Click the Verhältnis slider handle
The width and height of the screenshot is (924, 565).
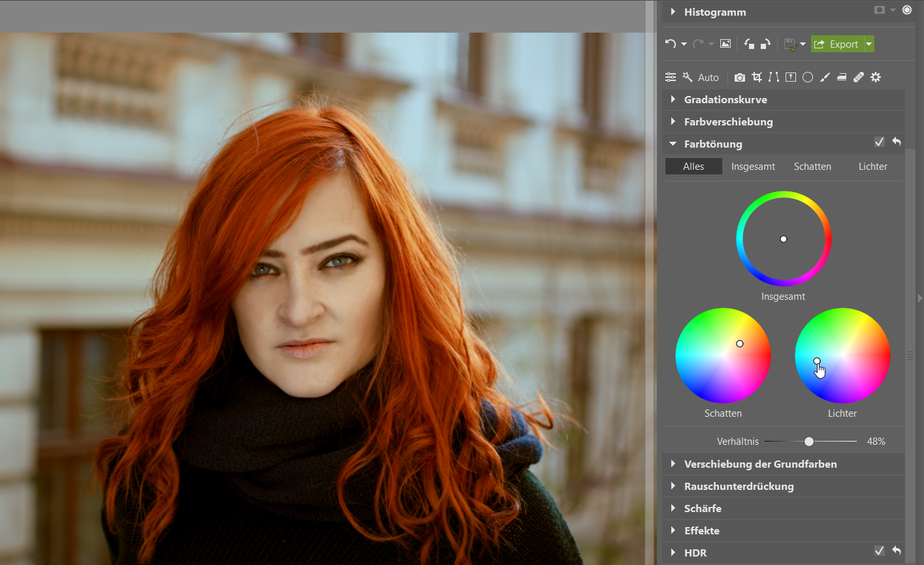809,442
